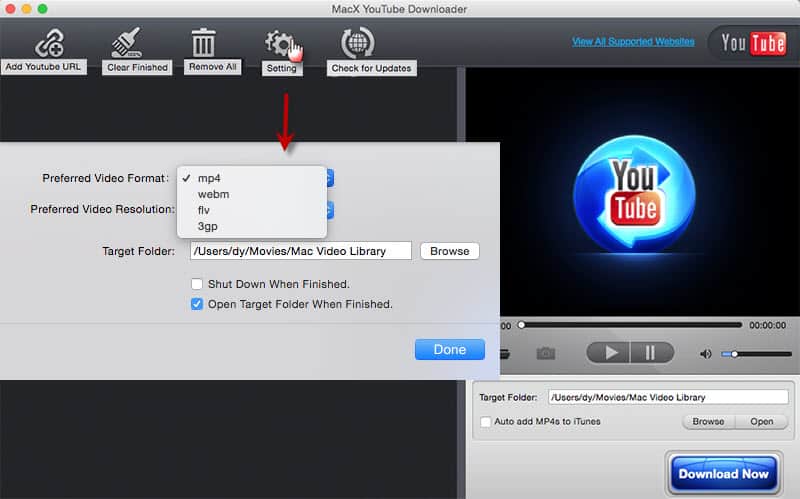Mute audio using the speaker icon

coord(706,354)
